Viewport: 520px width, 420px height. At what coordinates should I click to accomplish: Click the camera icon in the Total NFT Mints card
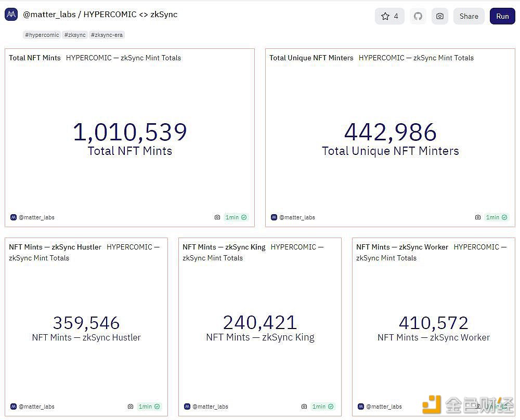coord(217,217)
